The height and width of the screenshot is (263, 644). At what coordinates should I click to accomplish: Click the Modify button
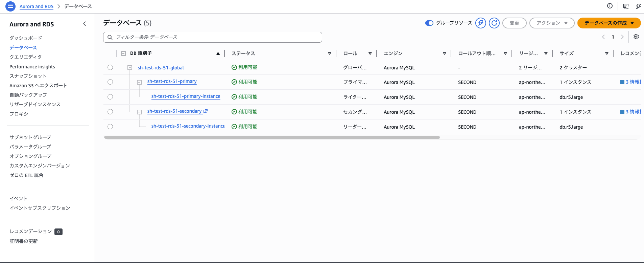[514, 23]
